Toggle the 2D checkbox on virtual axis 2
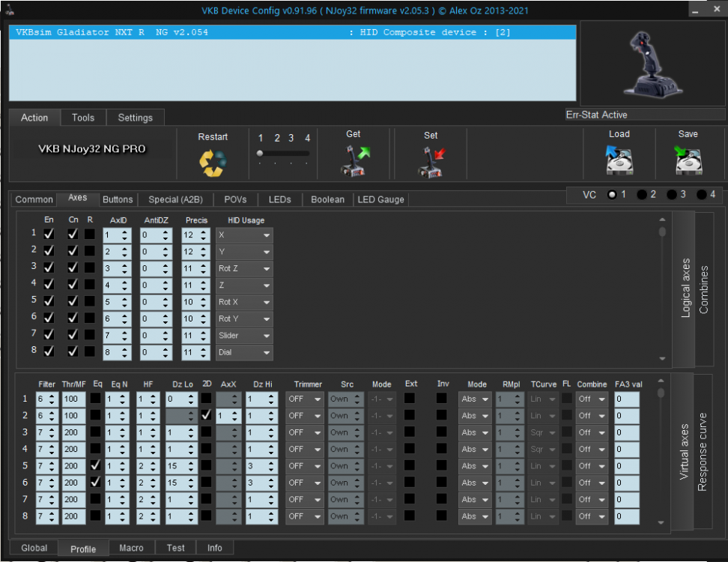Screen dimensions: 728x562 click(206, 415)
